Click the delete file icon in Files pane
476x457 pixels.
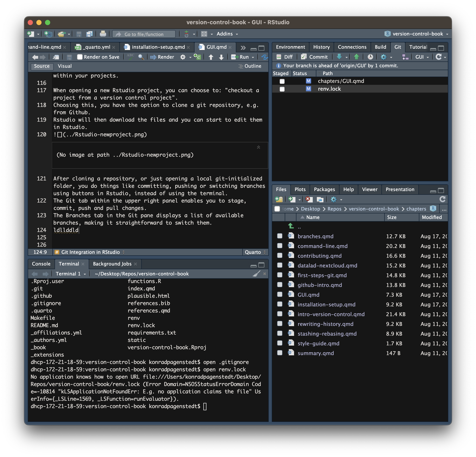click(x=309, y=199)
